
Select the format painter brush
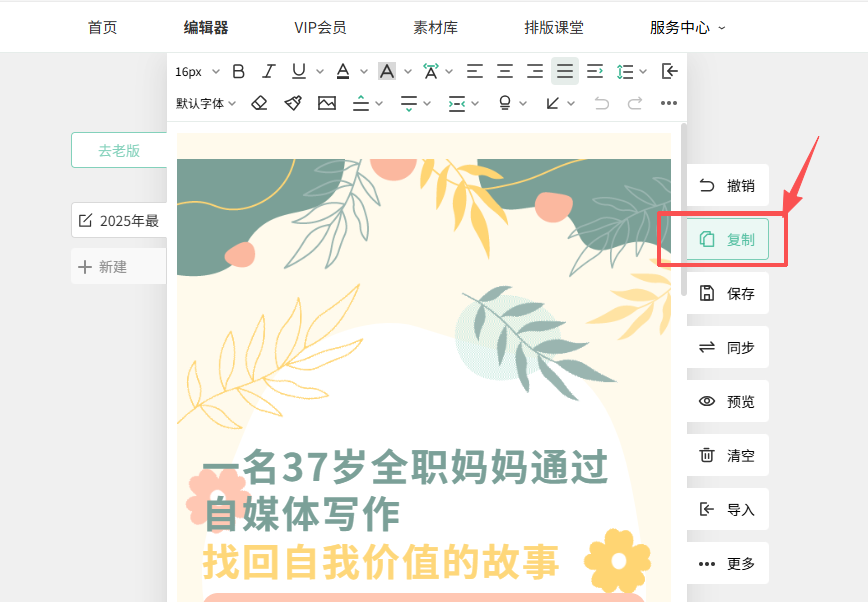293,103
